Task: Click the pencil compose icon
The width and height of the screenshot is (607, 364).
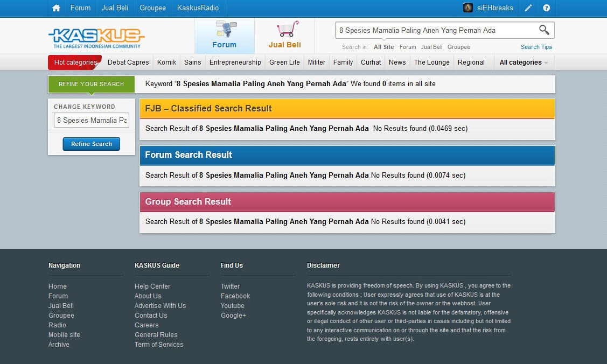Action: coord(528,8)
